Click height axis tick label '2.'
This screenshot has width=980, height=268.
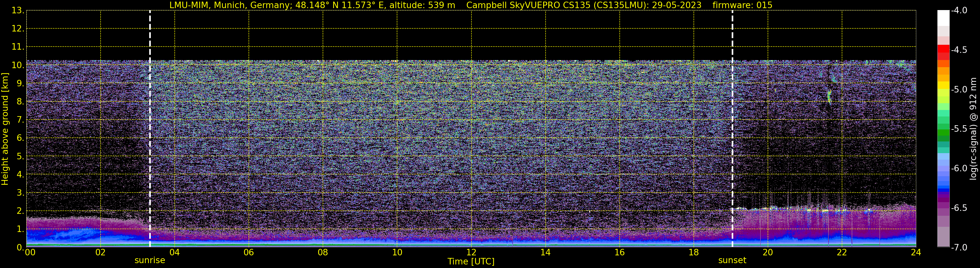click(20, 211)
